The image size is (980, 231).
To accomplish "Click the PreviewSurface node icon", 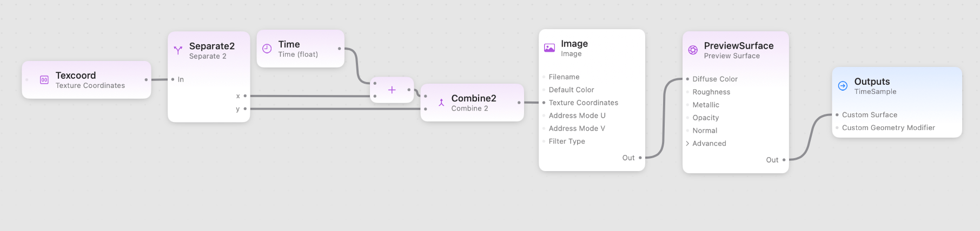I will click(693, 50).
